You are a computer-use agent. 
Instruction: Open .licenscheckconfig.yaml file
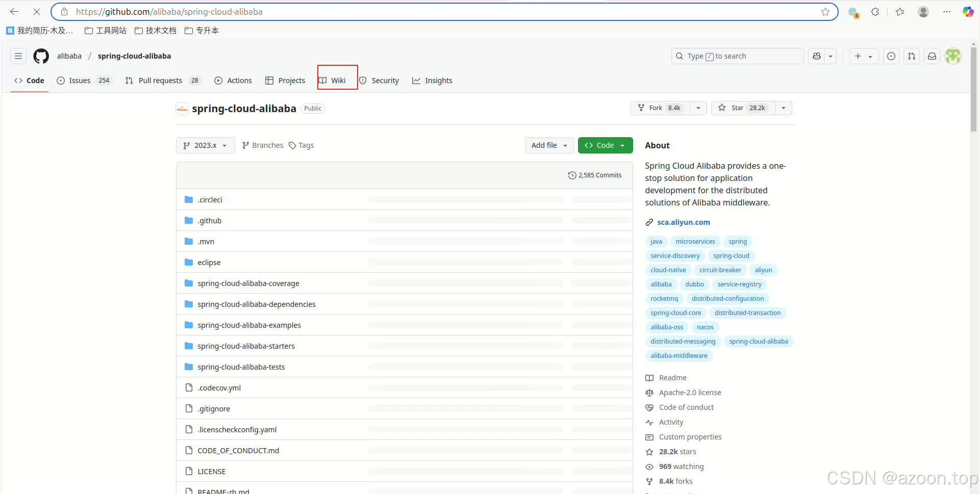coord(237,430)
